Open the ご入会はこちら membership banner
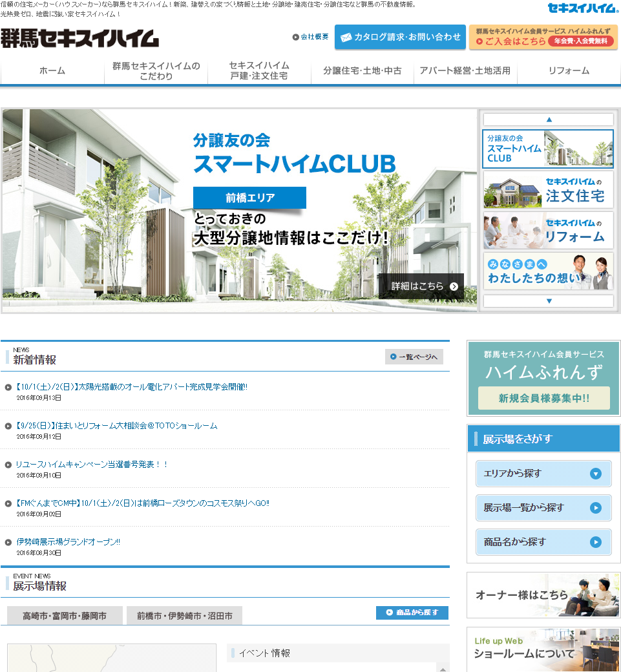The image size is (621, 672). tap(544, 37)
